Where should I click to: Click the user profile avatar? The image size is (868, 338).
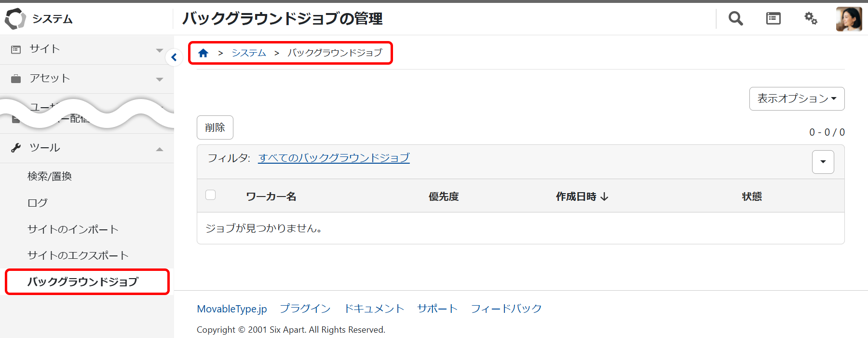849,19
